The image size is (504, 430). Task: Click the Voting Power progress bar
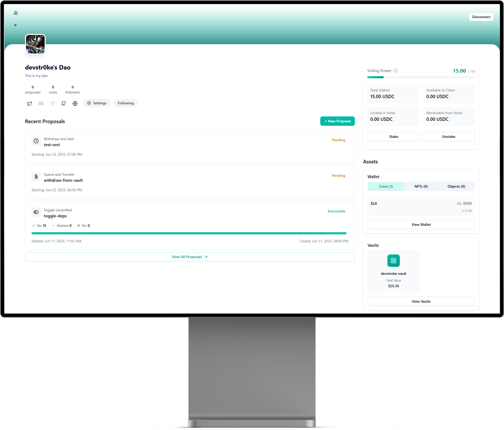tap(421, 77)
